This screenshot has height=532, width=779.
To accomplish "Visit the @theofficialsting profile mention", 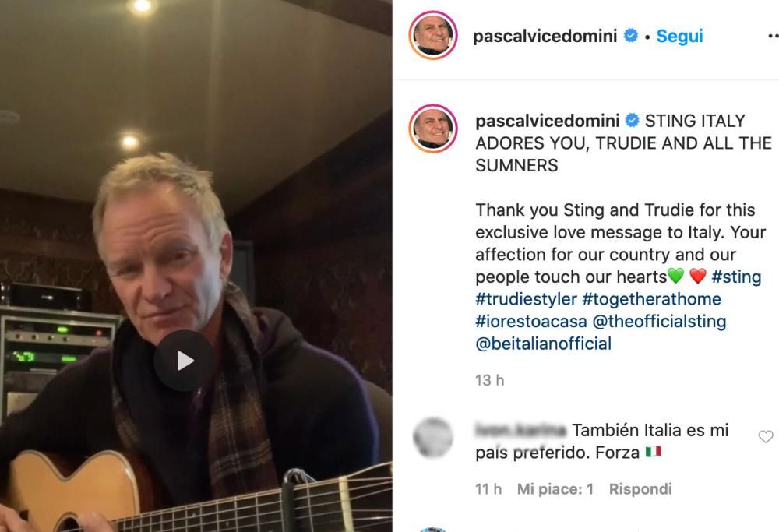I will tap(659, 322).
